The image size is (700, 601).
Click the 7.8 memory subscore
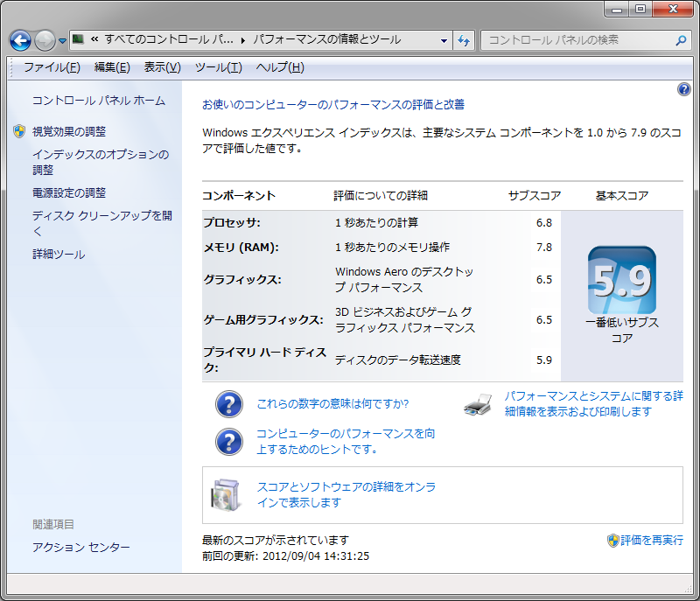tap(543, 248)
